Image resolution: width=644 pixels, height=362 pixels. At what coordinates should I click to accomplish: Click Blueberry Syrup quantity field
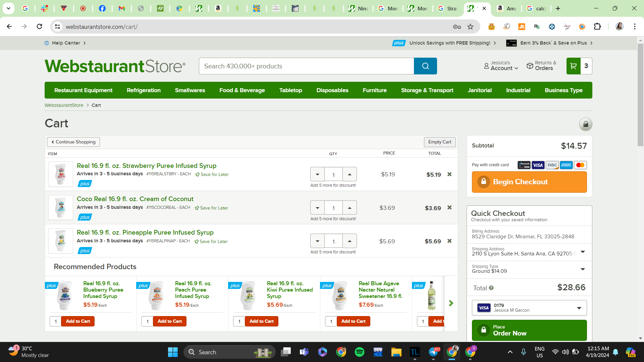[56, 321]
